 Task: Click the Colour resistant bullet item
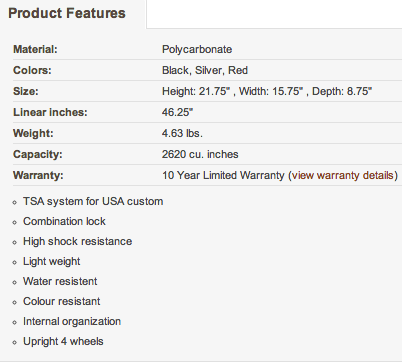point(61,301)
